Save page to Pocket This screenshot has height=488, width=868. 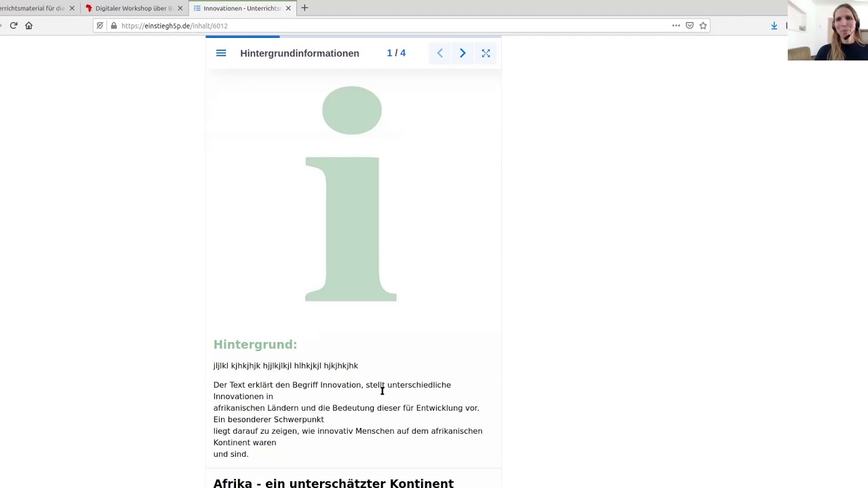[690, 26]
